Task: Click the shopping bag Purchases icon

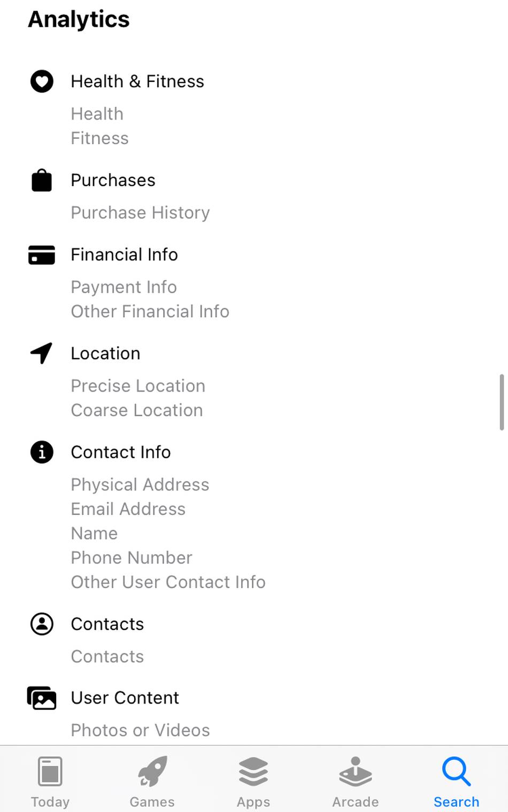Action: click(x=42, y=181)
